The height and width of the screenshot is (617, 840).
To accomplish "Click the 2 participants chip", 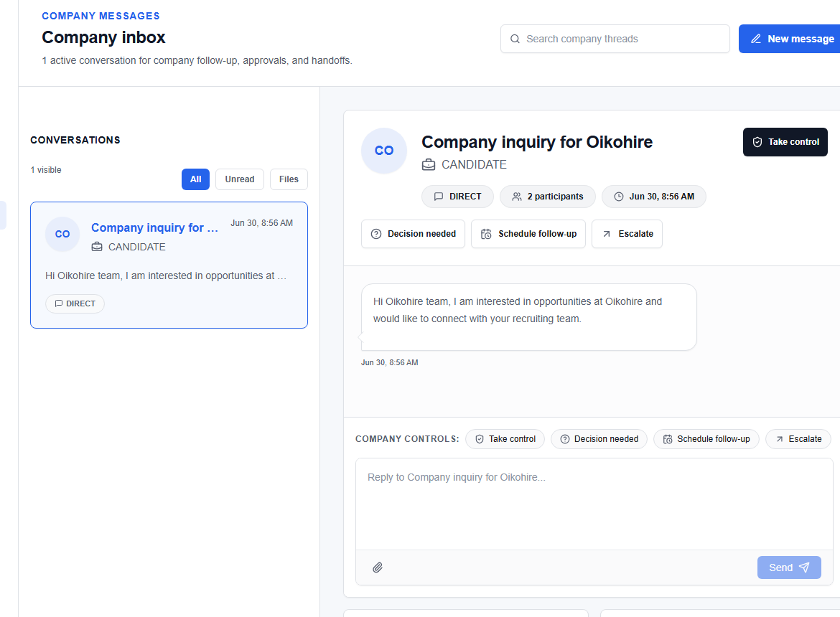I will (x=548, y=197).
